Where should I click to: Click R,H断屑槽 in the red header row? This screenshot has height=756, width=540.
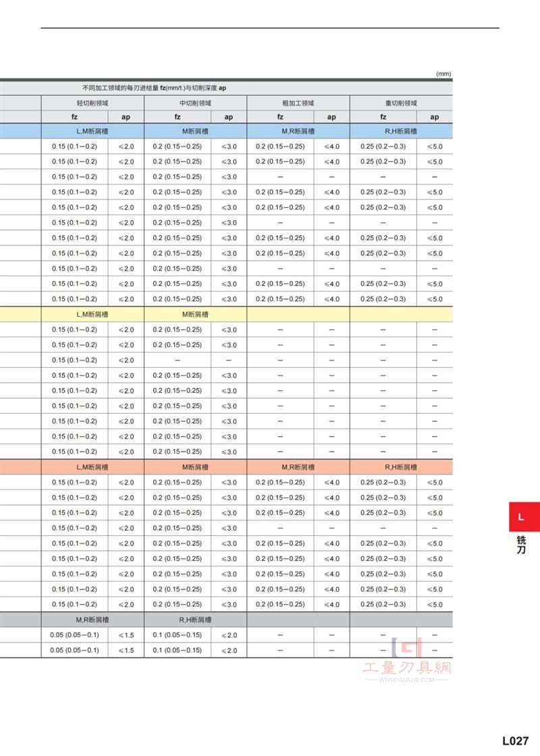coord(401,467)
